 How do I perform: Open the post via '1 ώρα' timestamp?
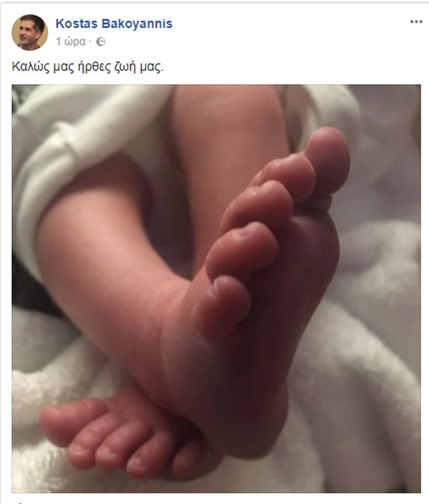(x=71, y=42)
